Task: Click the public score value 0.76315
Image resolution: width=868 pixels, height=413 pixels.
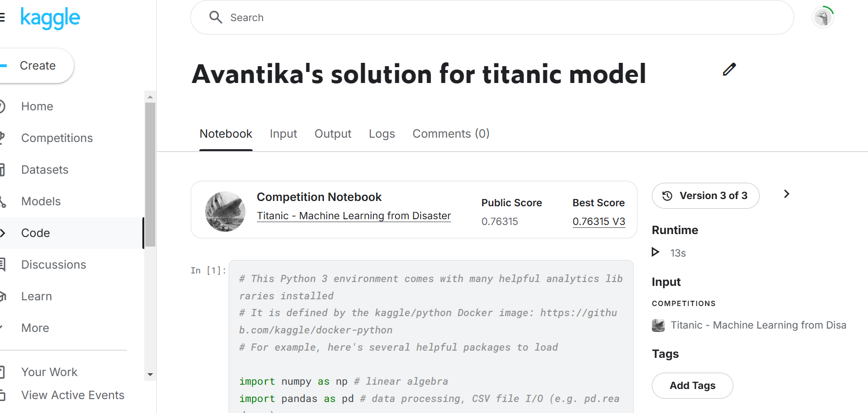Action: 499,222
